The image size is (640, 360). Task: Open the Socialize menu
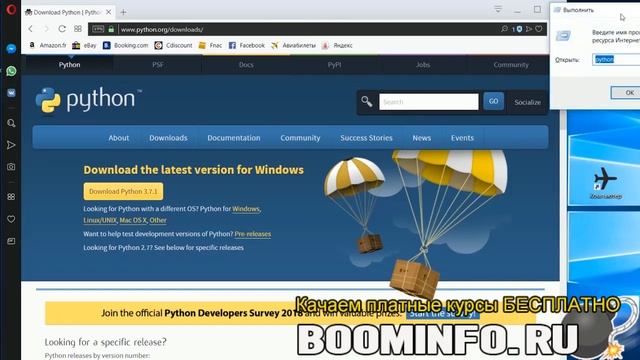click(x=527, y=102)
